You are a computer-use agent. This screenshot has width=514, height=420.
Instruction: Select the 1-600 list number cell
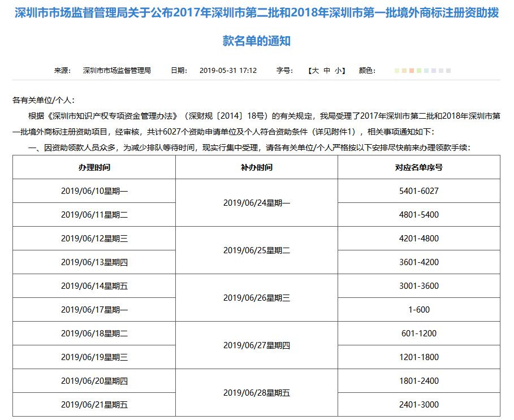(x=418, y=310)
